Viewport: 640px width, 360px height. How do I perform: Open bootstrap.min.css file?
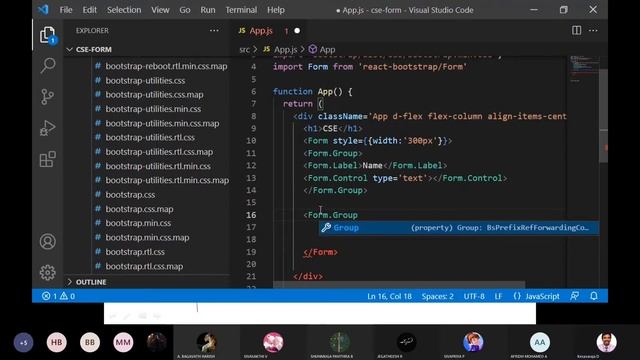(x=138, y=223)
